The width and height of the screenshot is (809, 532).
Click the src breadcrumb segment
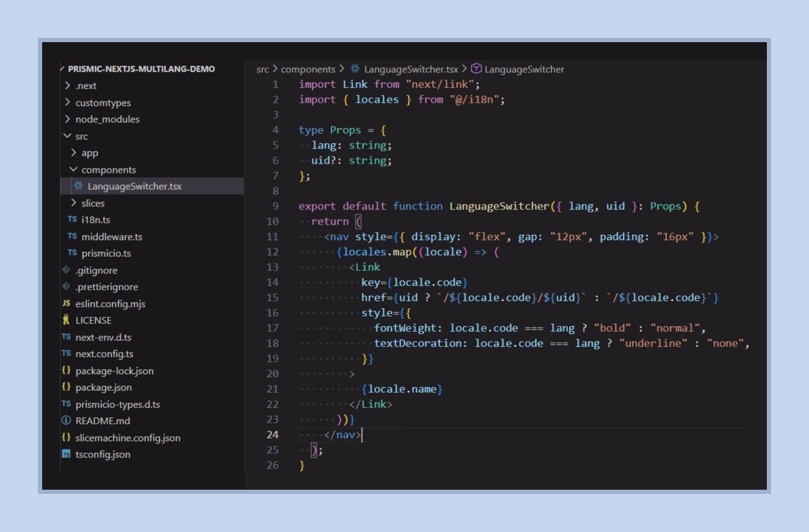click(x=262, y=69)
